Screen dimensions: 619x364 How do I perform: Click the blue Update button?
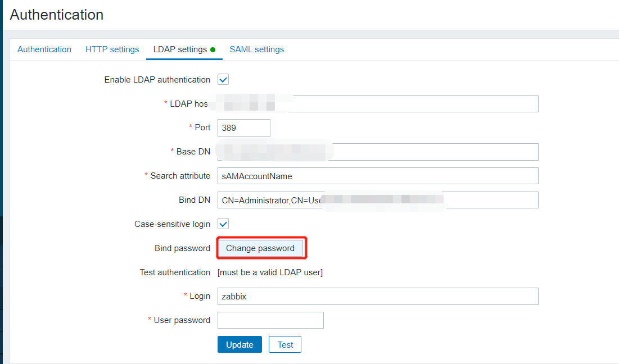pos(240,344)
